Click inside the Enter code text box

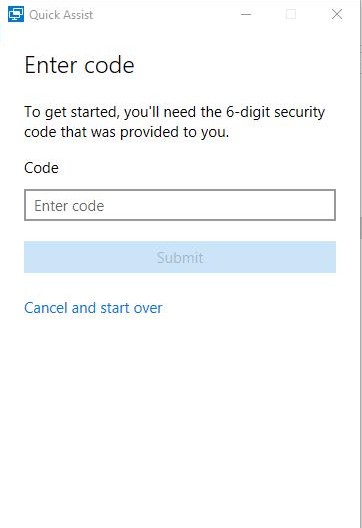[x=180, y=205]
